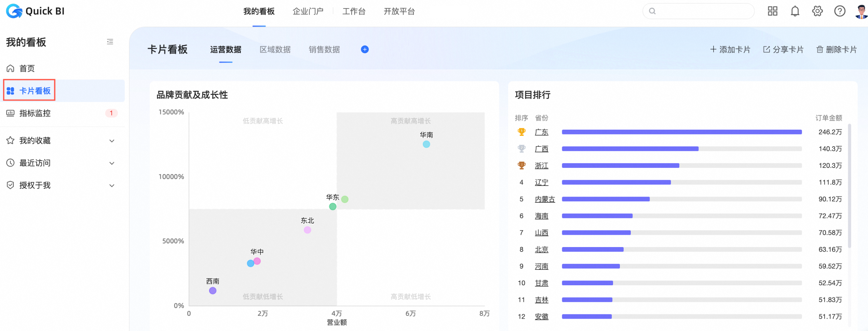868x331 pixels.
Task: Click the 90.12万 order value
Action: (830, 199)
